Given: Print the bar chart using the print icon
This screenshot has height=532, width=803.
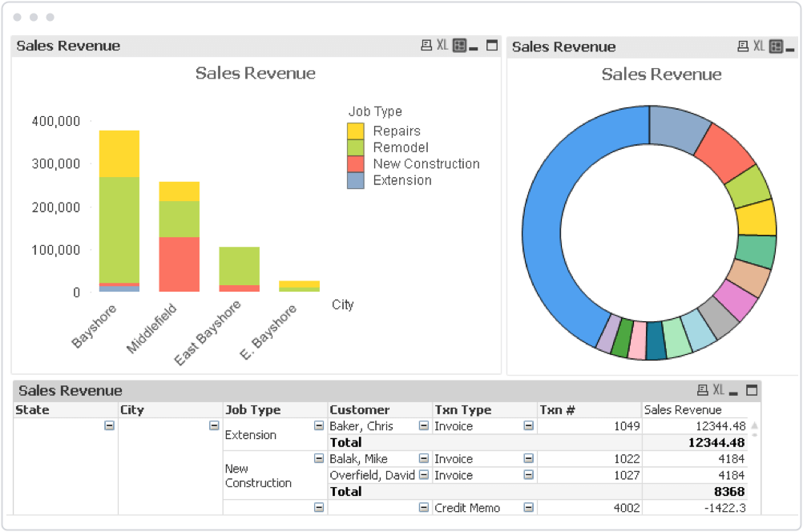Looking at the screenshot, I should 426,46.
